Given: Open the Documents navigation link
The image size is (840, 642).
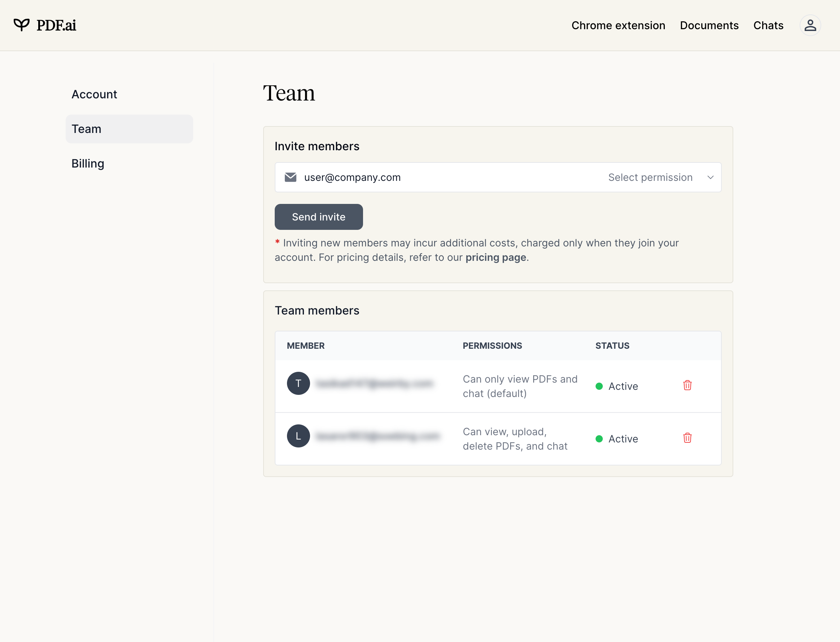Looking at the screenshot, I should [x=709, y=25].
